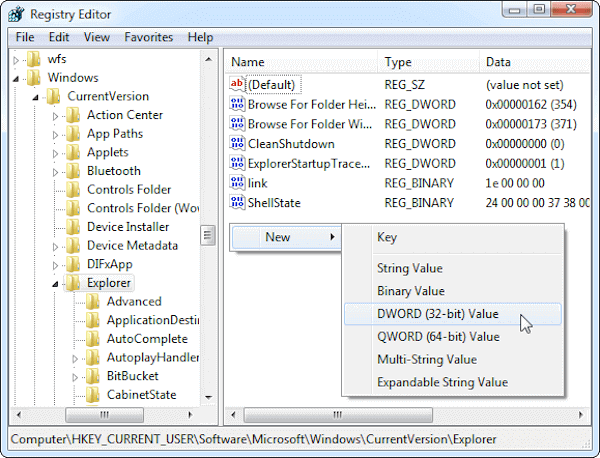Screen dimensions: 600x458
Task: Expand the AutoplayHandlers tree node
Action: click(x=76, y=358)
